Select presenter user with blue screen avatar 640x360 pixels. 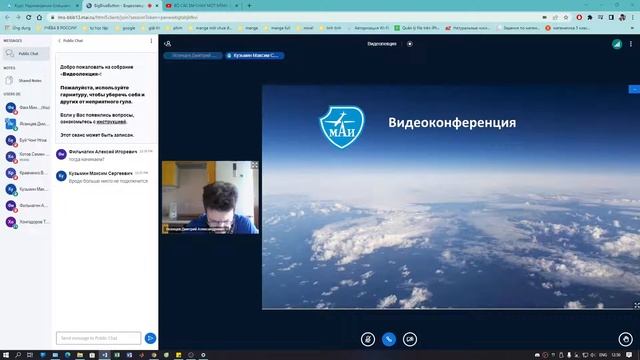click(x=27, y=124)
